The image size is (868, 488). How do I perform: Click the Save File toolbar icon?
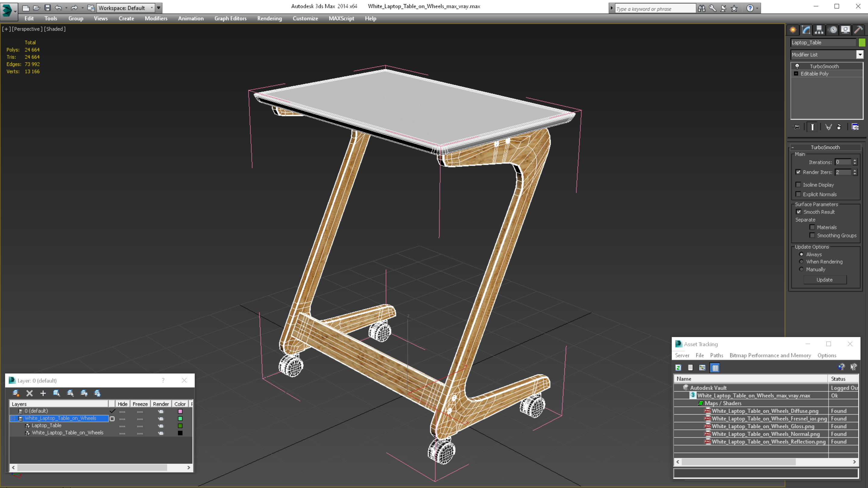(48, 8)
